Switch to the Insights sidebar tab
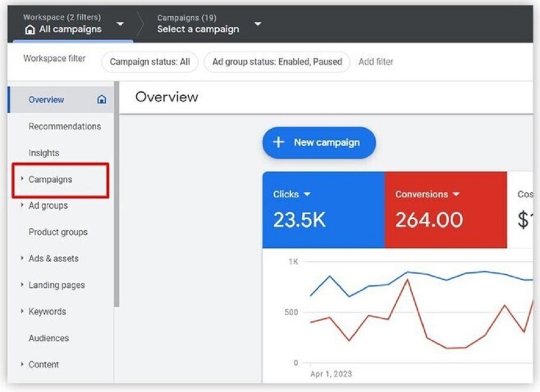540x392 pixels. pyautogui.click(x=45, y=152)
